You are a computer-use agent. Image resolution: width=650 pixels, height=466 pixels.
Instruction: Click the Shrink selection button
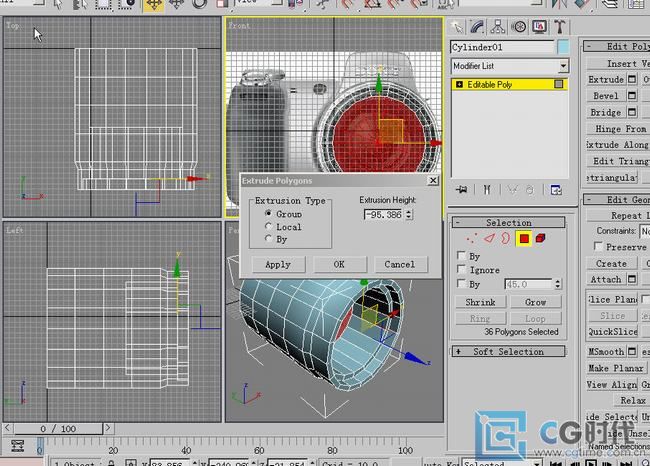point(480,302)
